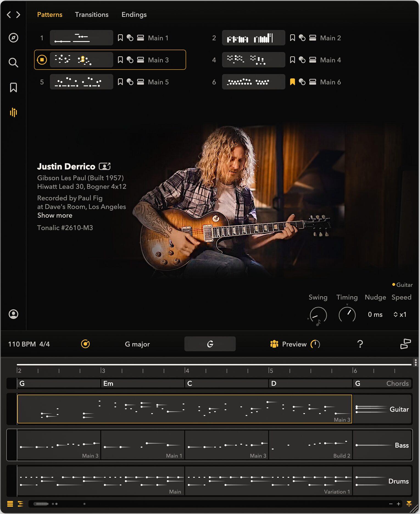Toggle the bookmark on Main 6 pattern
The width and height of the screenshot is (420, 514).
(292, 82)
